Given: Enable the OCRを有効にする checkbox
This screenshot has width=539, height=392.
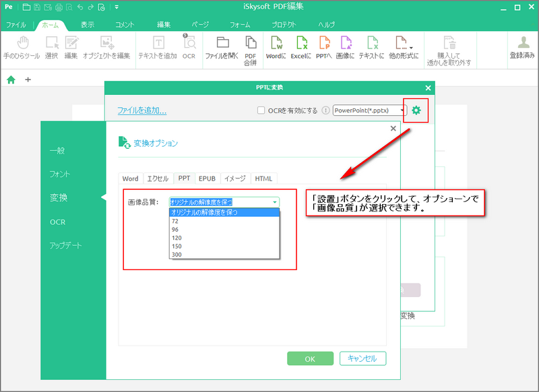Looking at the screenshot, I should pos(261,110).
